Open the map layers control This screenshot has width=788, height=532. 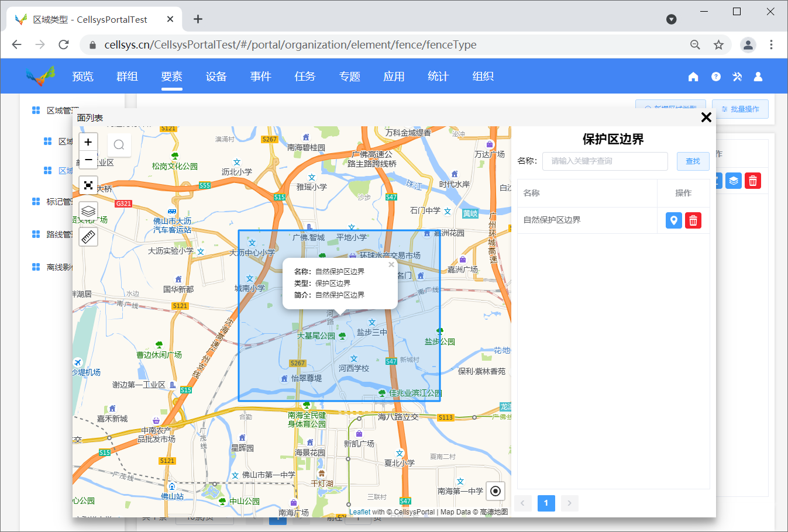[88, 211]
